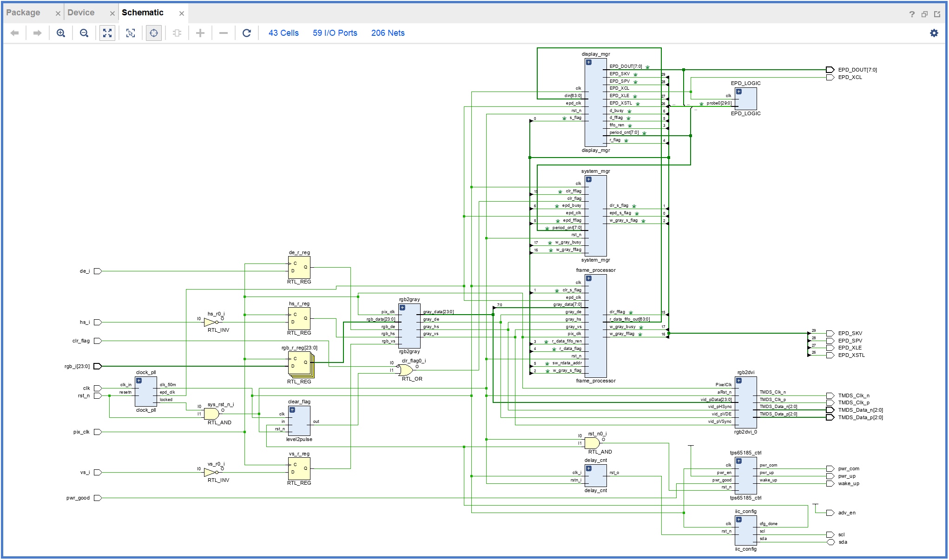Image resolution: width=949 pixels, height=560 pixels.
Task: Open the schematic settings gear
Action: [934, 33]
